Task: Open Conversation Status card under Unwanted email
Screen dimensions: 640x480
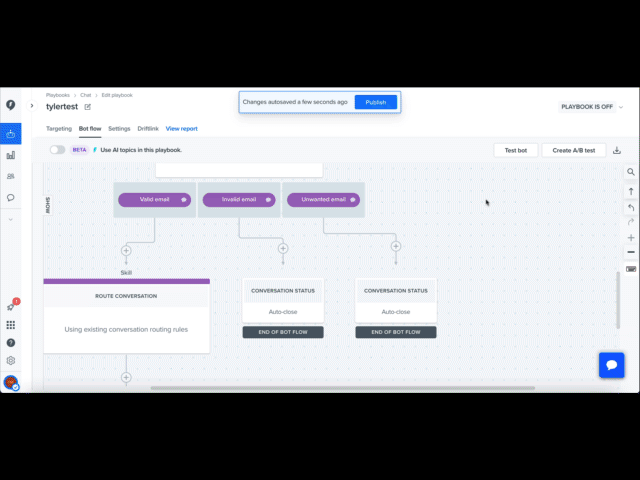Action: pyautogui.click(x=396, y=301)
